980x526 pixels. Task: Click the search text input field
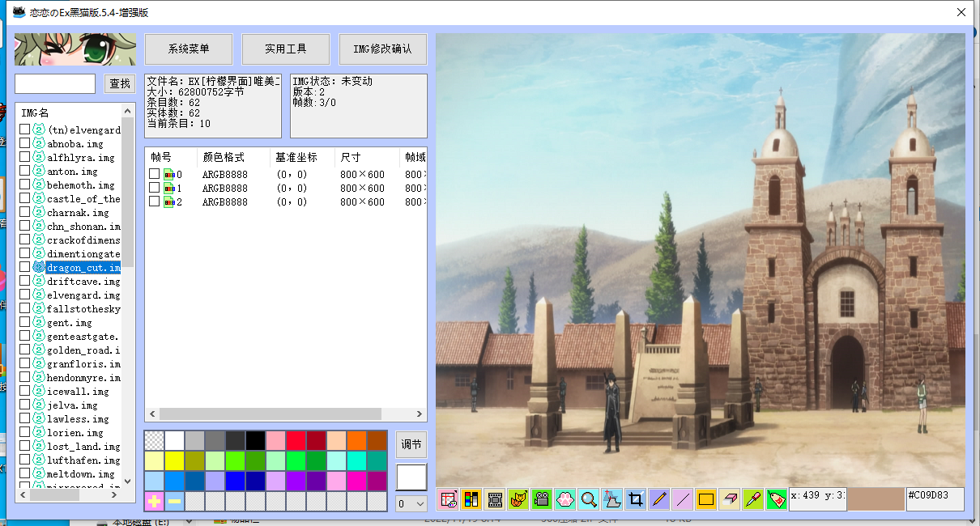55,83
